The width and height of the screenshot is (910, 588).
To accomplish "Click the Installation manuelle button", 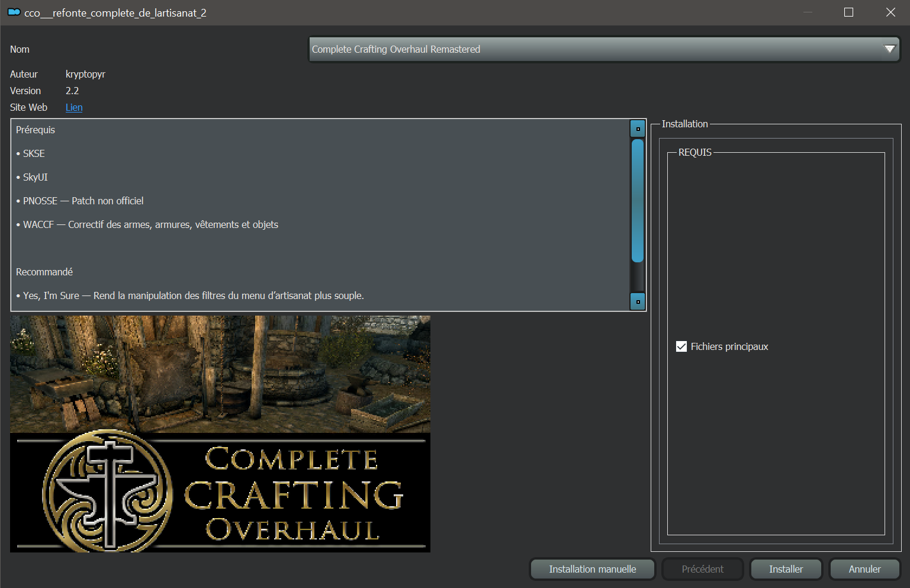I will pyautogui.click(x=592, y=569).
